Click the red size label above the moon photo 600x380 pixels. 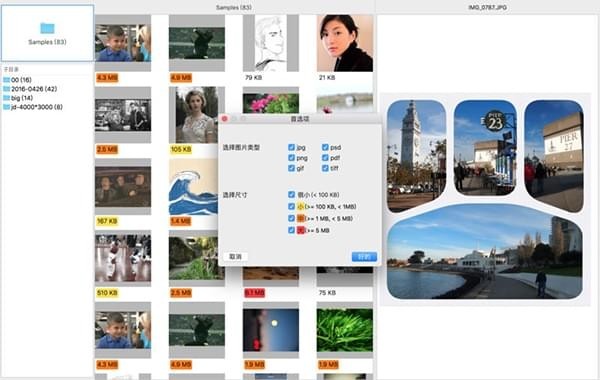[254, 293]
